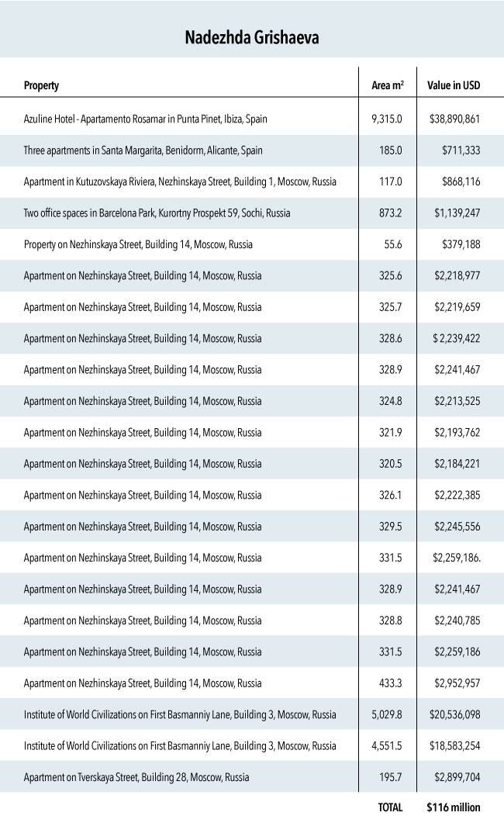504x833 pixels.
Task: Click the Nadezhda Grishaeva table title
Action: point(252,36)
